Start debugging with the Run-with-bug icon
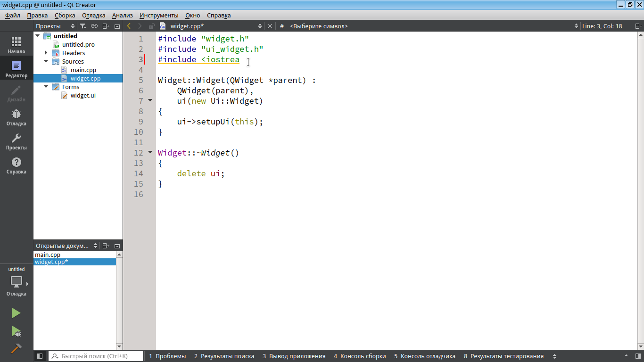This screenshot has height=362, width=644. (x=16, y=331)
